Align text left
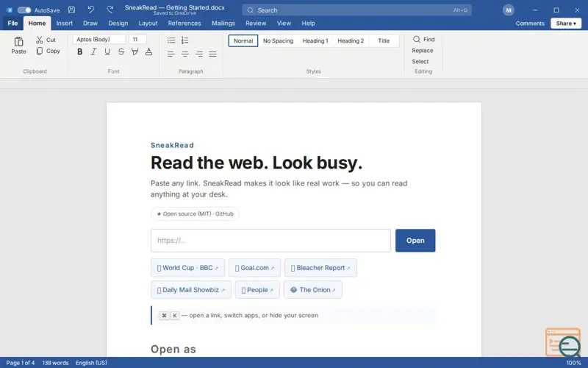This screenshot has width=588, height=368. click(x=171, y=54)
